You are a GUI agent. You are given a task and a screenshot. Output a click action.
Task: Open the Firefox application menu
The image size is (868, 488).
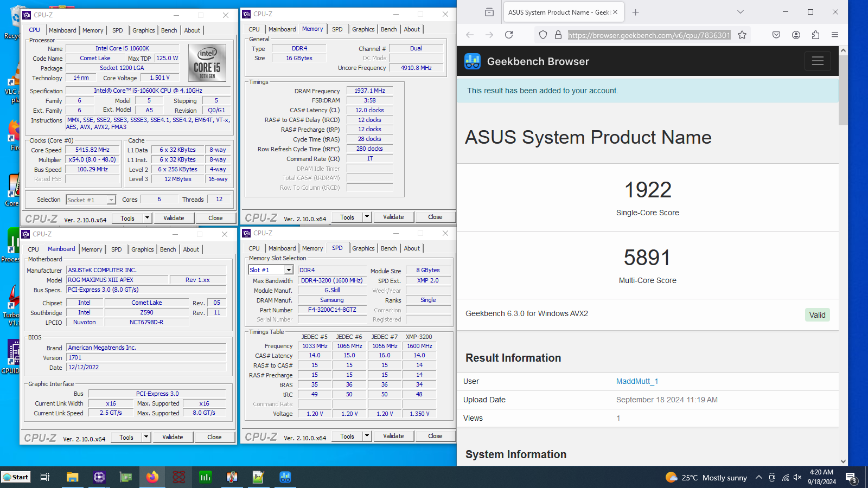tap(835, 35)
